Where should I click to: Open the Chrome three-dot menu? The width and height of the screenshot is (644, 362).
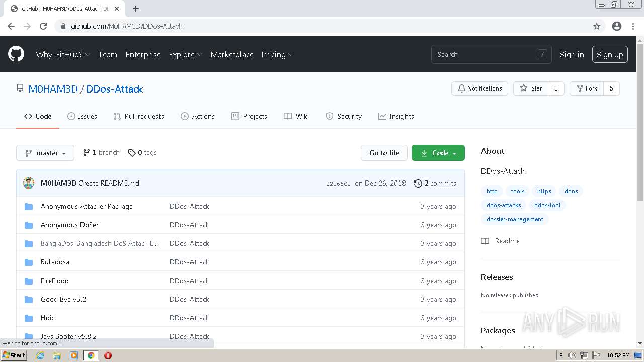click(x=633, y=26)
